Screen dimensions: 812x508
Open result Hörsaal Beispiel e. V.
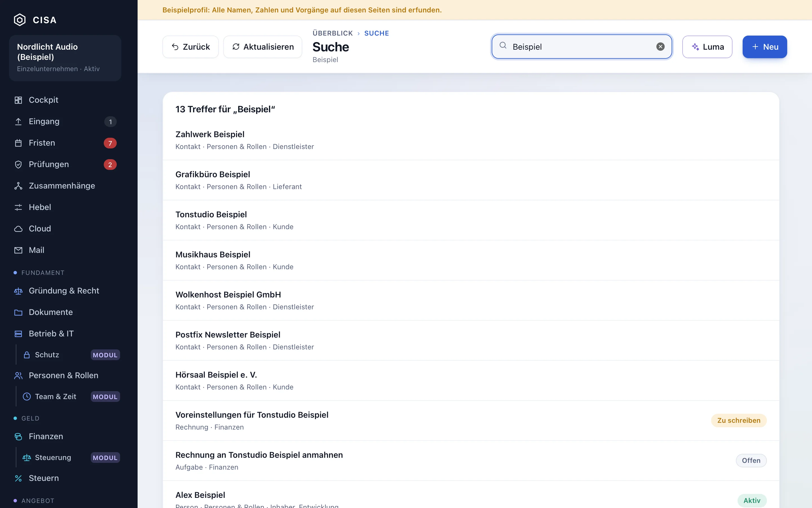471,380
